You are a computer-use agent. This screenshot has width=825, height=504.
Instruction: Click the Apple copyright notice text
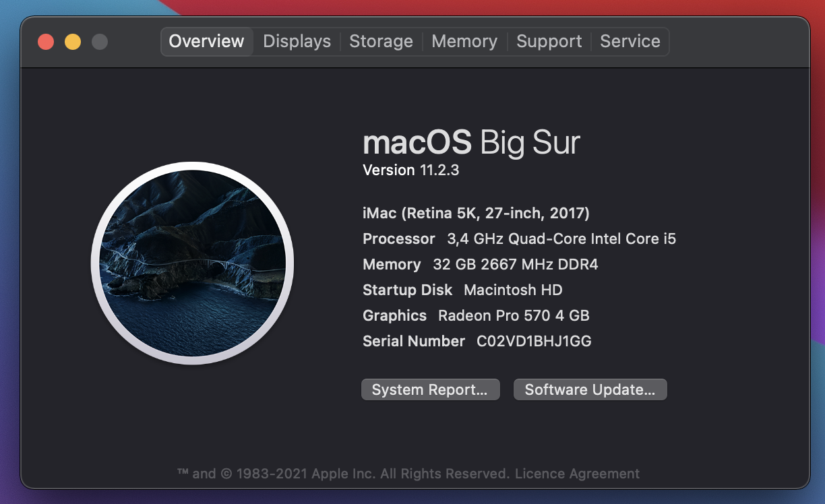tap(343, 474)
